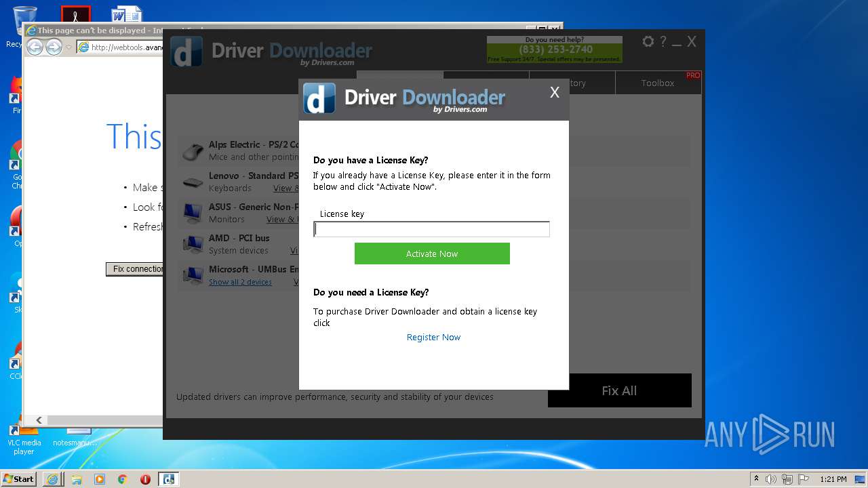Click Forward button in Internet Explorer
This screenshot has width=868, height=488.
point(54,47)
